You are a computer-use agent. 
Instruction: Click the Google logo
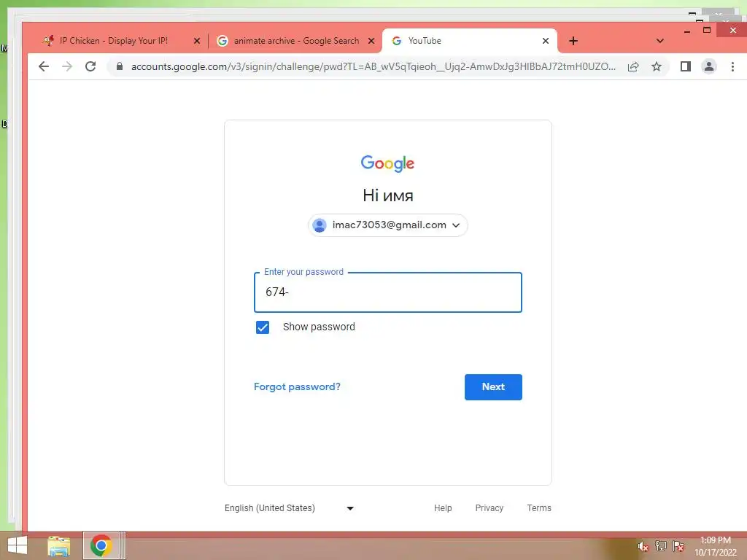point(387,163)
